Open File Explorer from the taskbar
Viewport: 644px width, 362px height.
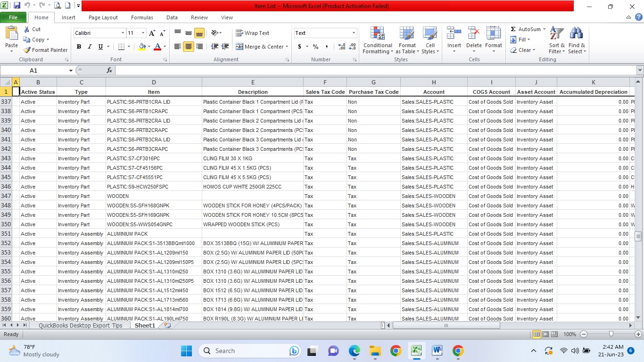[x=375, y=351]
